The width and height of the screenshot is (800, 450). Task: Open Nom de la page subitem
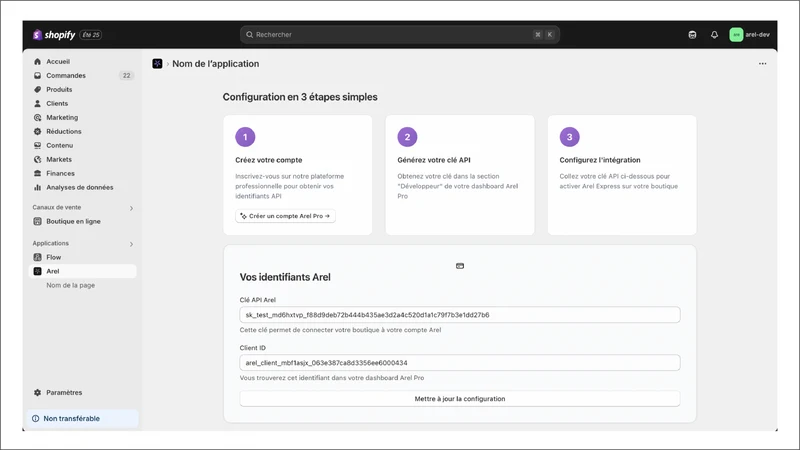pos(70,285)
